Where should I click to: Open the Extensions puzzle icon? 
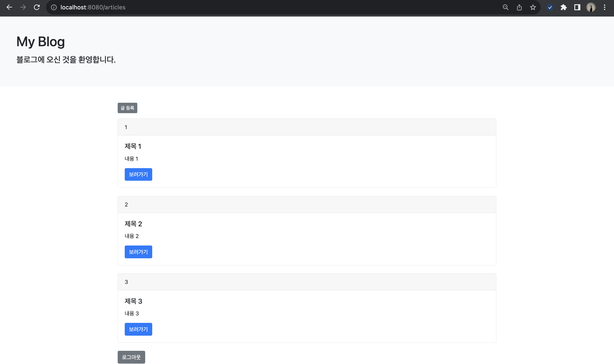[x=564, y=7]
